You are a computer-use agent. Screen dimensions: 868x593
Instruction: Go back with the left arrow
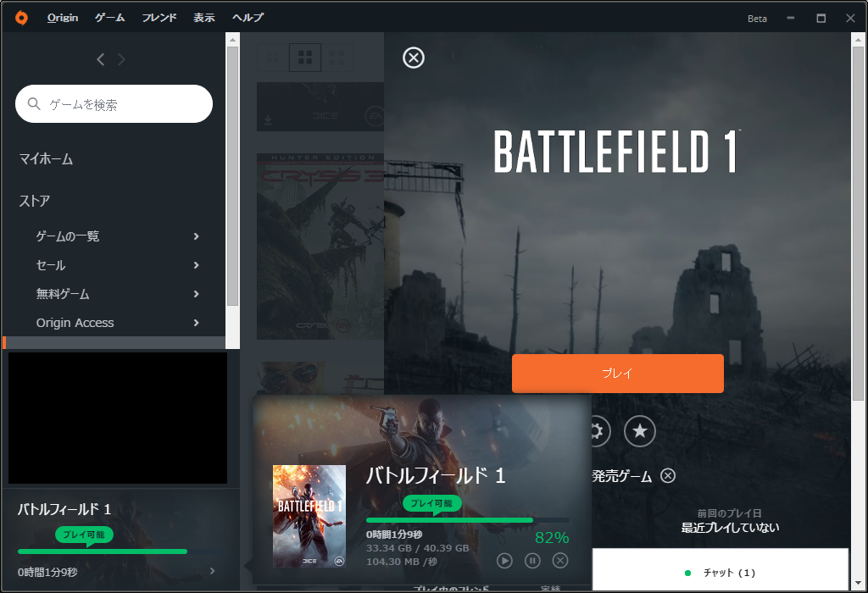pyautogui.click(x=100, y=59)
